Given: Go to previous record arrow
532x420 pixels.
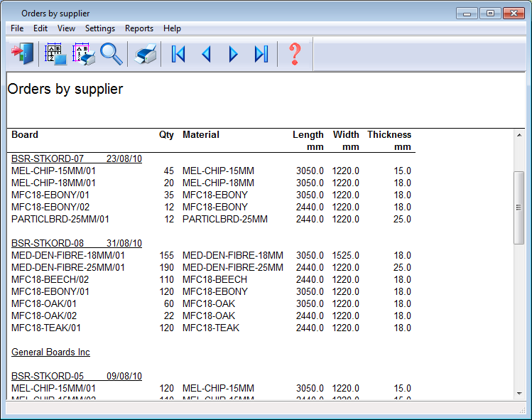Looking at the screenshot, I should click(x=206, y=54).
